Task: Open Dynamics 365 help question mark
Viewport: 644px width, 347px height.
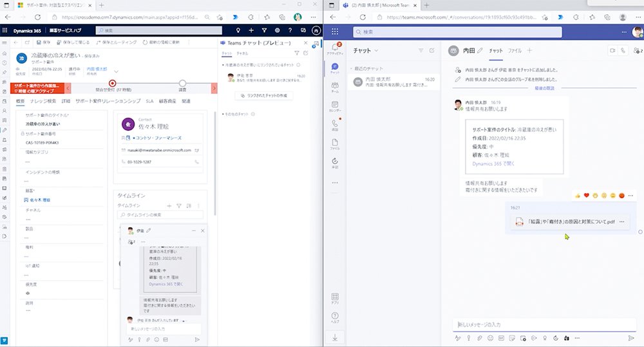Action: (290, 30)
